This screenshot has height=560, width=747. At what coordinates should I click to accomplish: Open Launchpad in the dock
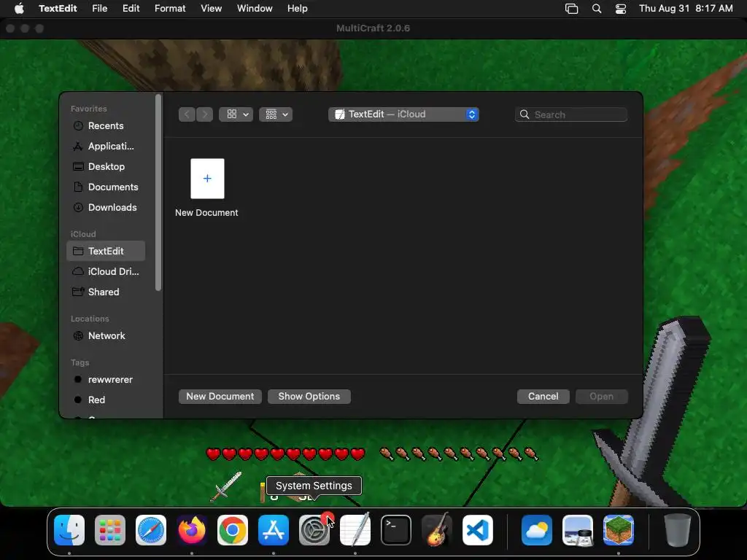[110, 530]
